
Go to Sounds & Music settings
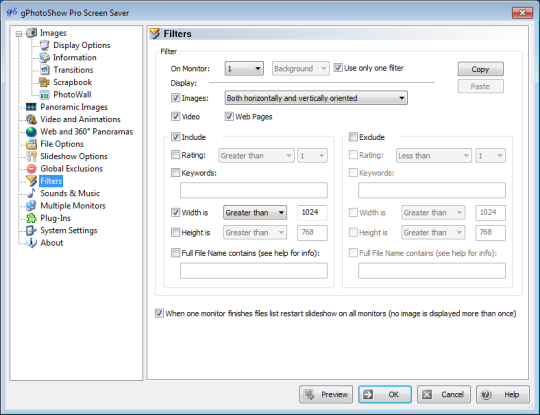[x=70, y=193]
